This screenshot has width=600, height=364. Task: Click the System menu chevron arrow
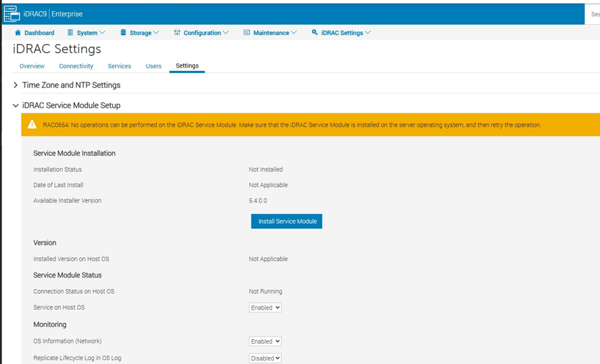[102, 33]
